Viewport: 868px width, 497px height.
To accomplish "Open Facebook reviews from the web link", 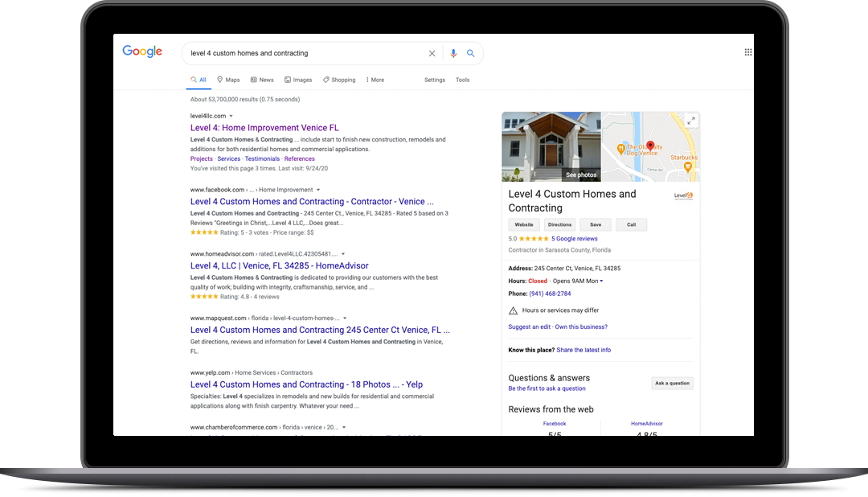I will pyautogui.click(x=554, y=424).
